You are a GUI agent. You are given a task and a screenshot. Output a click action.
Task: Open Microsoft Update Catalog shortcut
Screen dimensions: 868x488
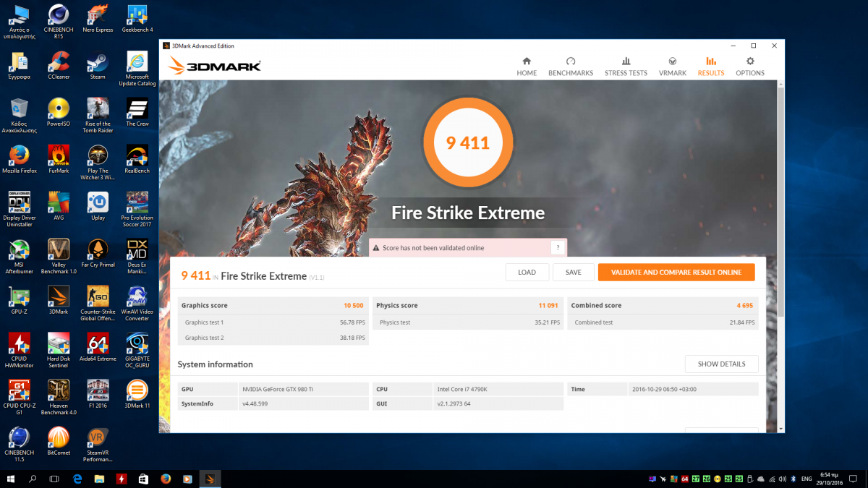point(137,69)
